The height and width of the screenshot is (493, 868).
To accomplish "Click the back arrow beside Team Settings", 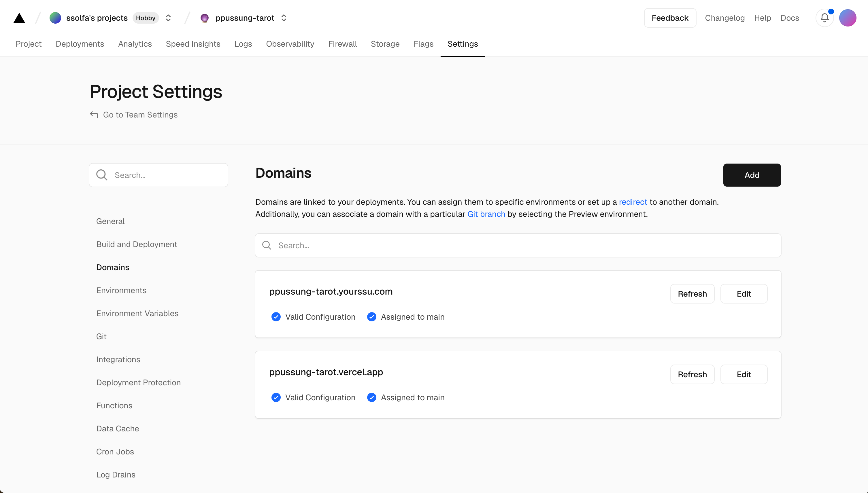I will point(94,115).
